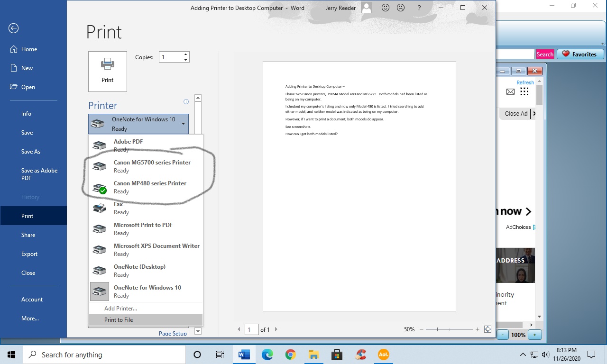Select Adobe PDF printer
The width and height of the screenshot is (607, 364).
point(146,146)
